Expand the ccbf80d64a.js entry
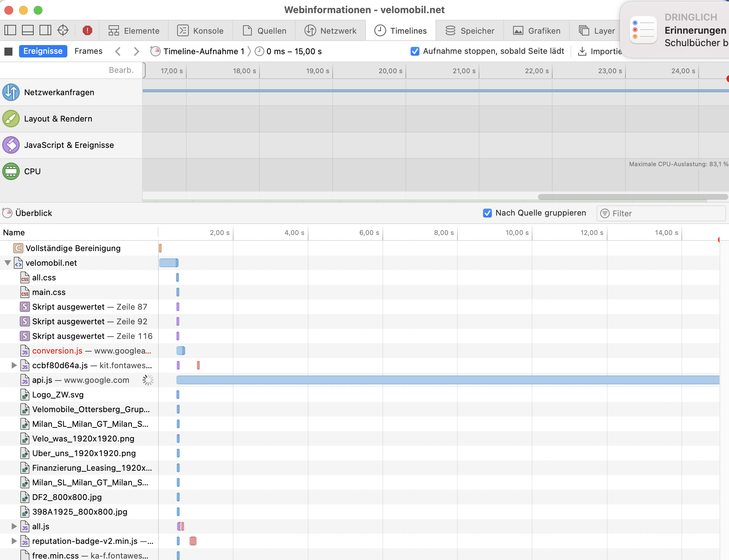Screen dimensions: 729x560 (x=14, y=365)
